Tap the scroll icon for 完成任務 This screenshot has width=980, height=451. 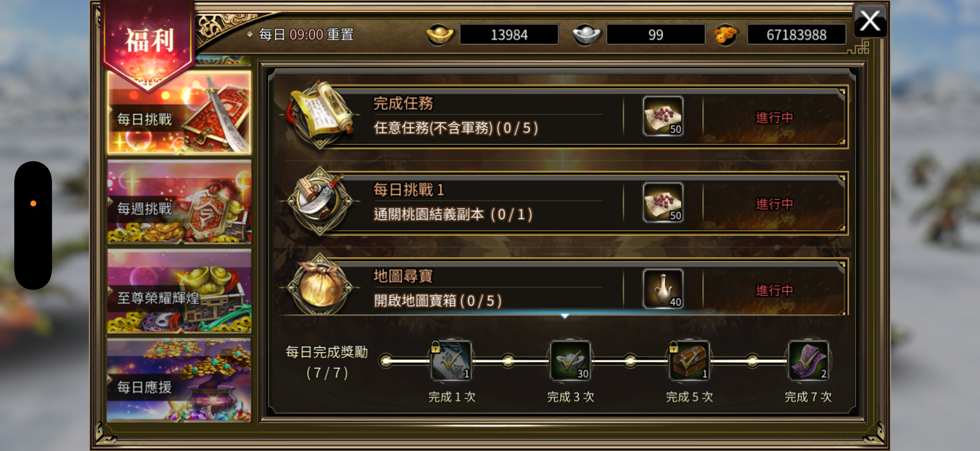tap(320, 114)
